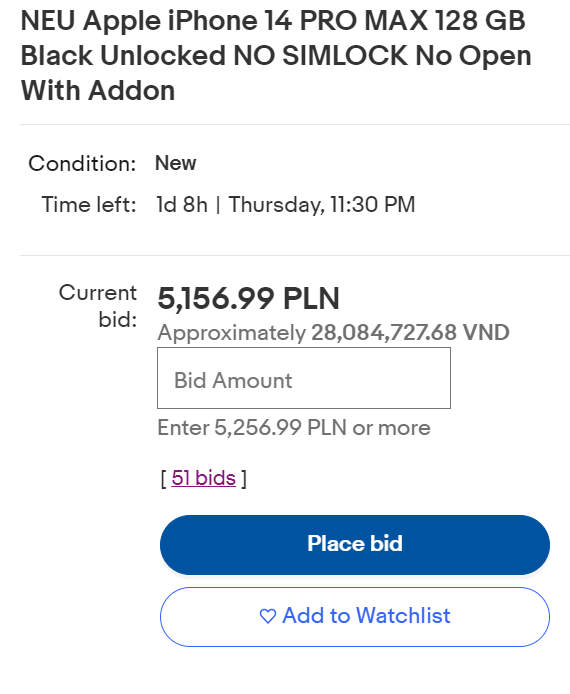The height and width of the screenshot is (694, 570).
Task: Click the Bid Amount placeholder text
Action: (x=233, y=380)
